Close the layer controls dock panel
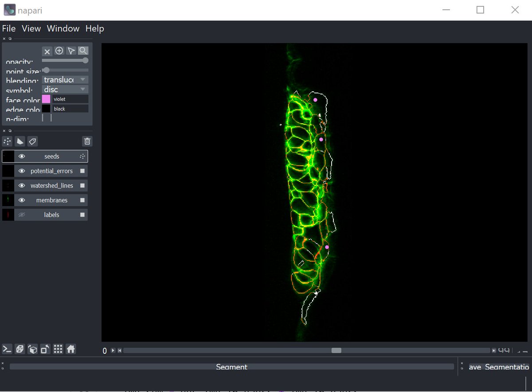 click(x=4, y=39)
